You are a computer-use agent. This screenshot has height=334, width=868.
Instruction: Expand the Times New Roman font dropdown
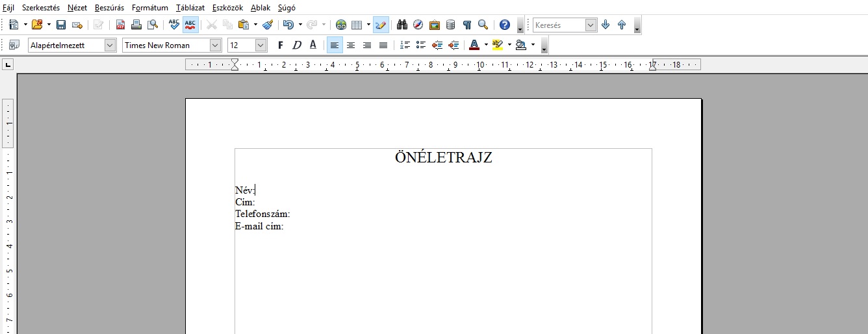215,45
